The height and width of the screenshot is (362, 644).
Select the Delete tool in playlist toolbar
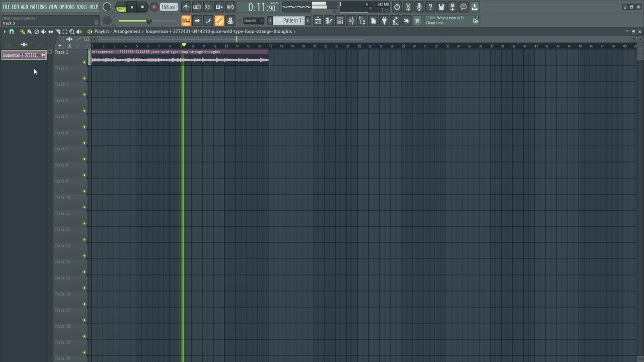36,32
